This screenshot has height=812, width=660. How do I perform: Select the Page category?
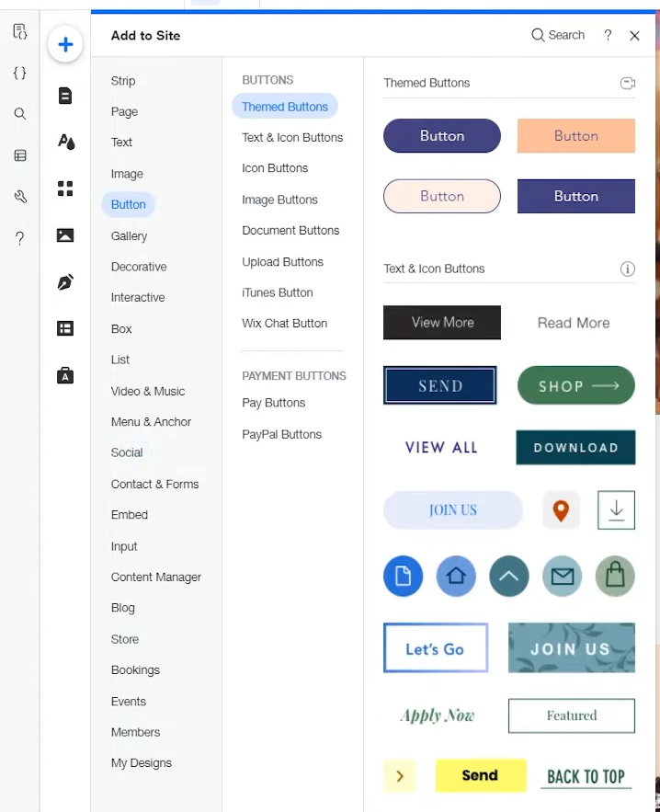coord(124,112)
